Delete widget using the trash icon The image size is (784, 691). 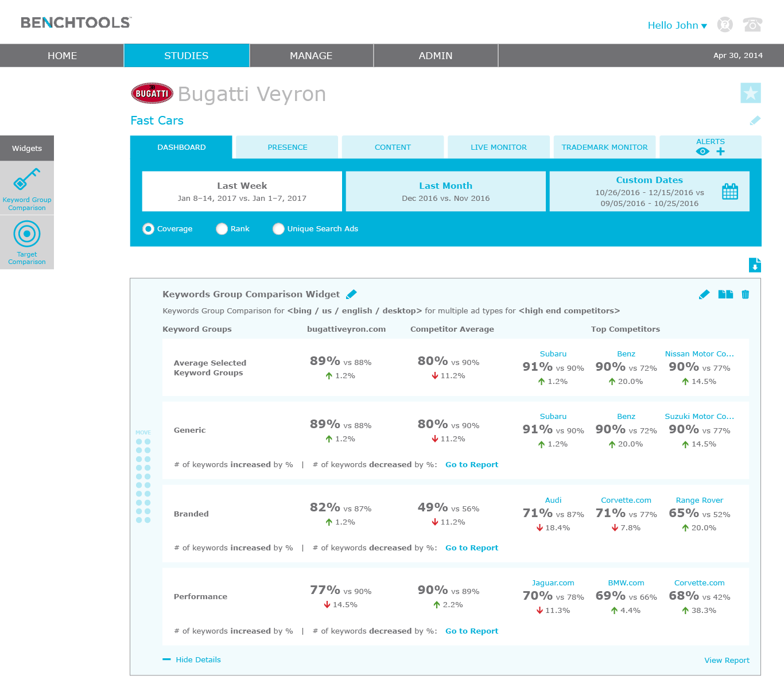pos(745,294)
